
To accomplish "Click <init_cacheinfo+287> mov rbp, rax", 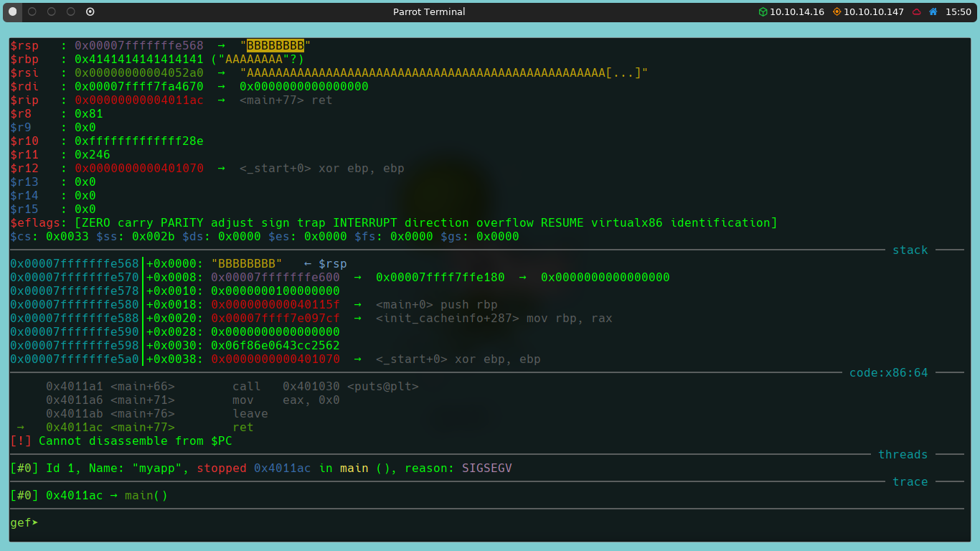I will tap(494, 319).
